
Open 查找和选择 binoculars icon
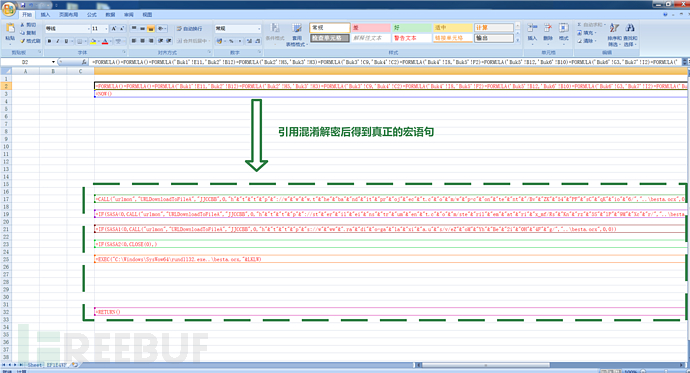630,35
